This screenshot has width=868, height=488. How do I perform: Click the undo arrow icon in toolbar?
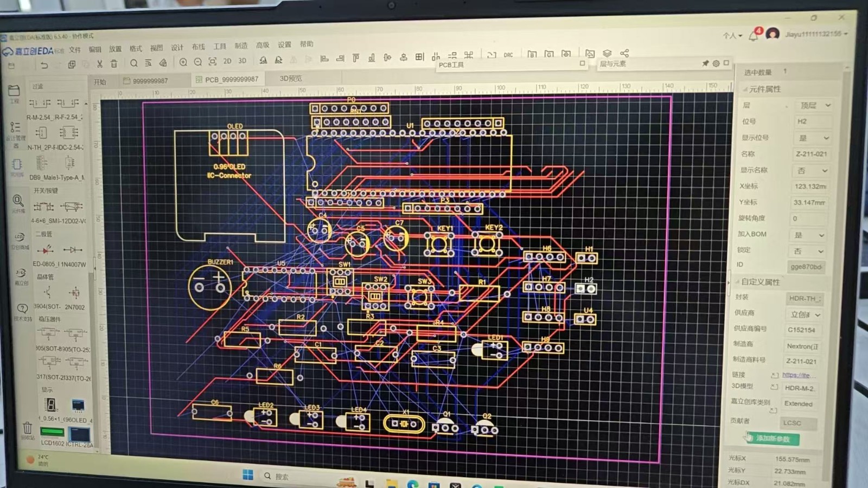pyautogui.click(x=44, y=65)
